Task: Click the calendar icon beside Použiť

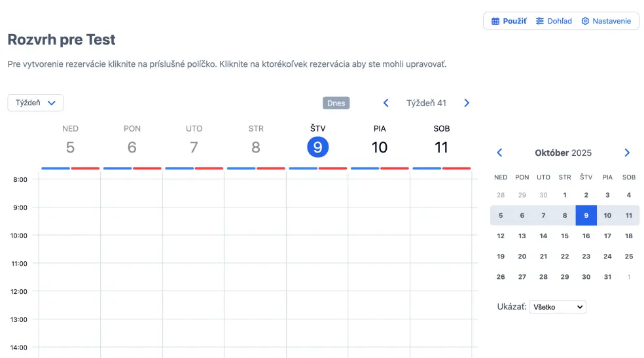Action: [x=495, y=21]
